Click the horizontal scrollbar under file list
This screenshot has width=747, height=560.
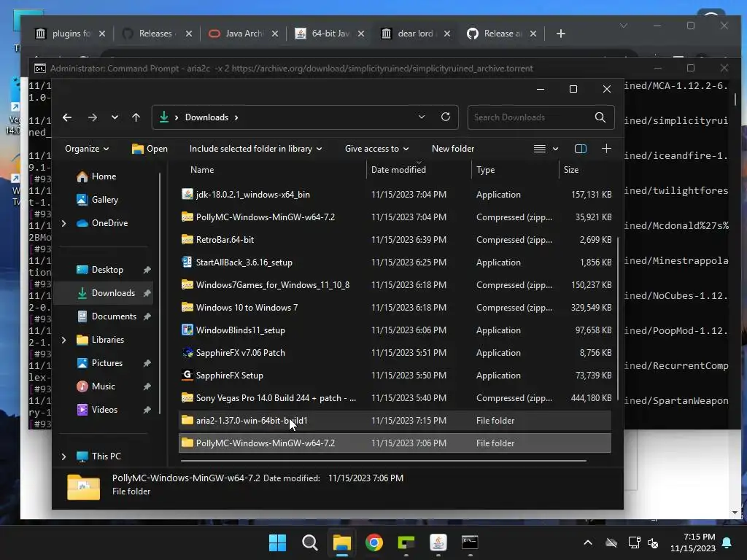coord(384,461)
